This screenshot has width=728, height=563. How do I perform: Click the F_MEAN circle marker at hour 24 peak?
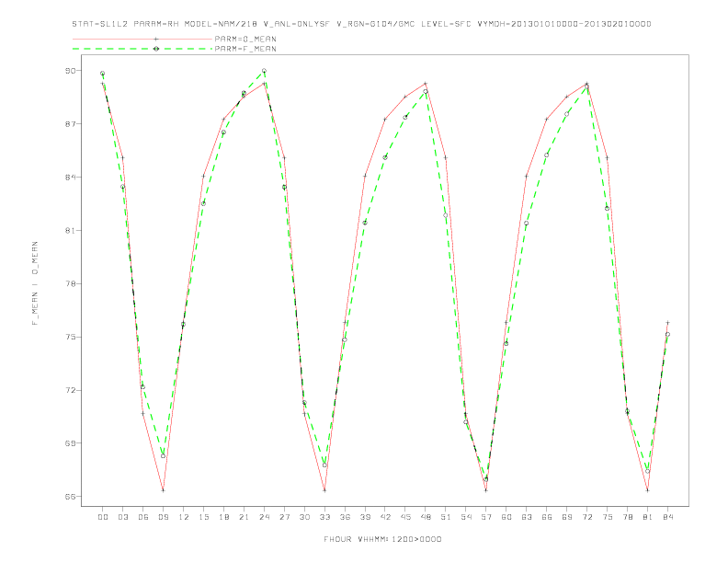tap(264, 71)
